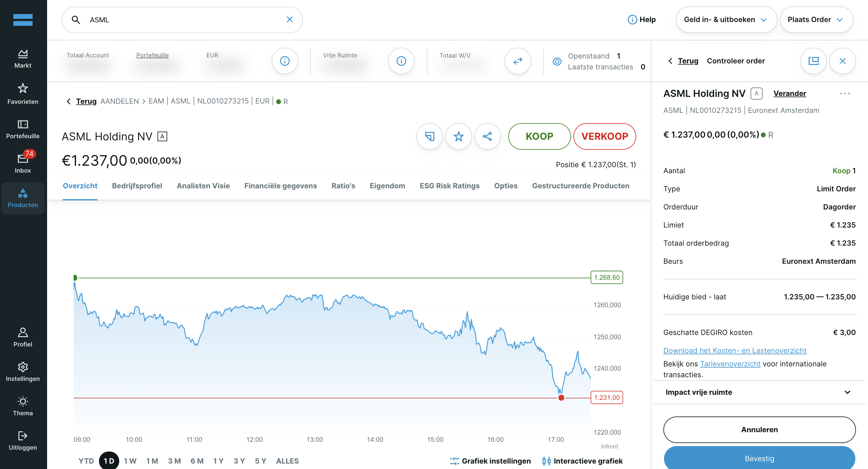The height and width of the screenshot is (469, 868).
Task: Open Inbox with 74 notifications
Action: 23,162
